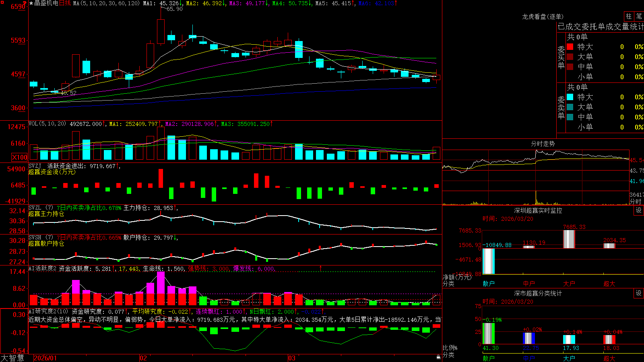644x362 pixels.
Task: Click the red question mark help icon
Action: click(25, 4)
